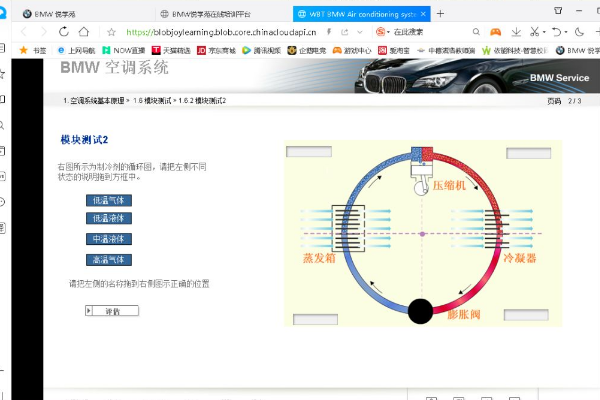Toggle night mode moon icon
Viewport: 600px width, 400px height.
tap(579, 32)
